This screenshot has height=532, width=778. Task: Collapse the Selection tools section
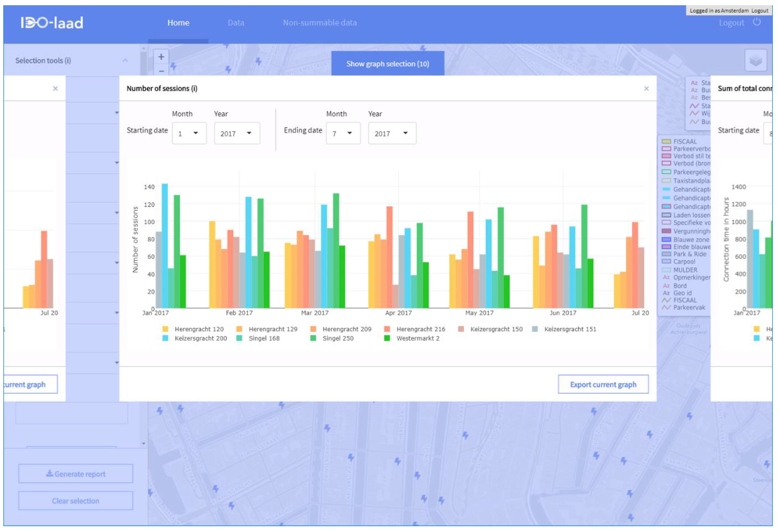point(125,61)
